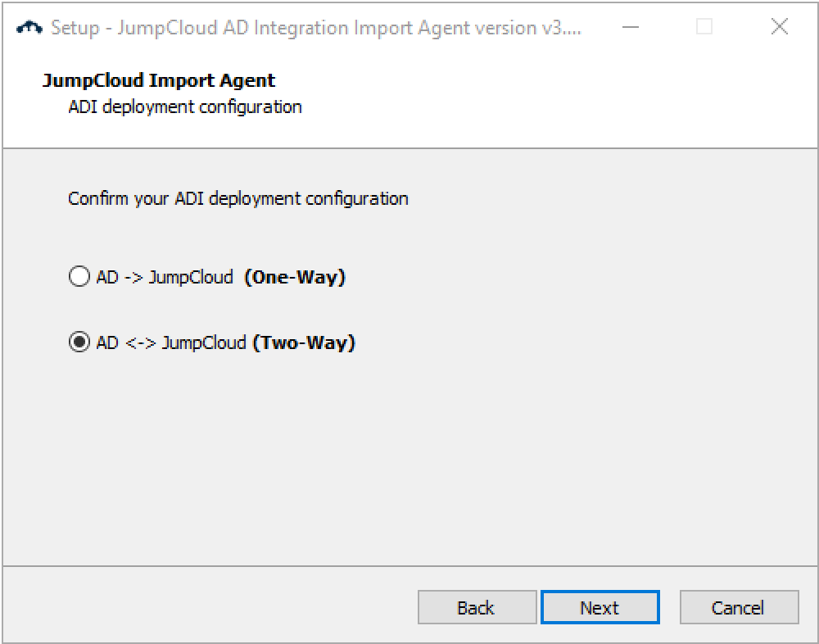Go to the previous step with Back

tap(477, 608)
